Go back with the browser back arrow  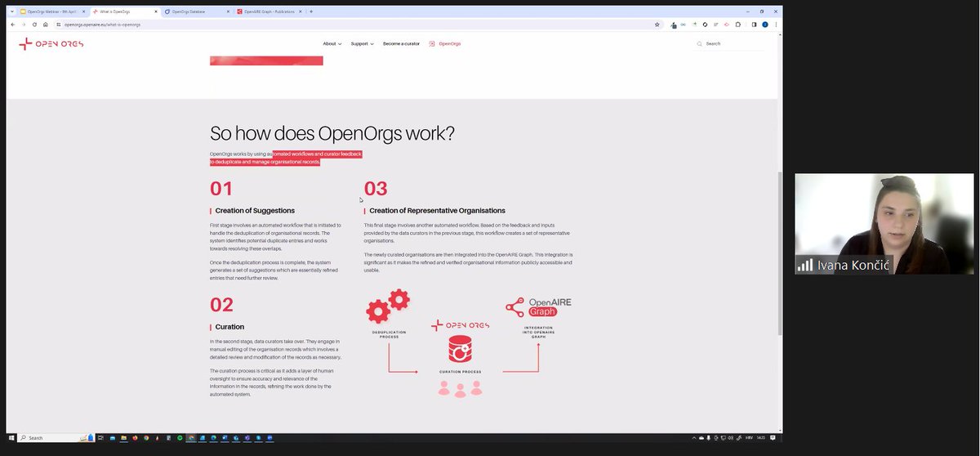[x=12, y=25]
